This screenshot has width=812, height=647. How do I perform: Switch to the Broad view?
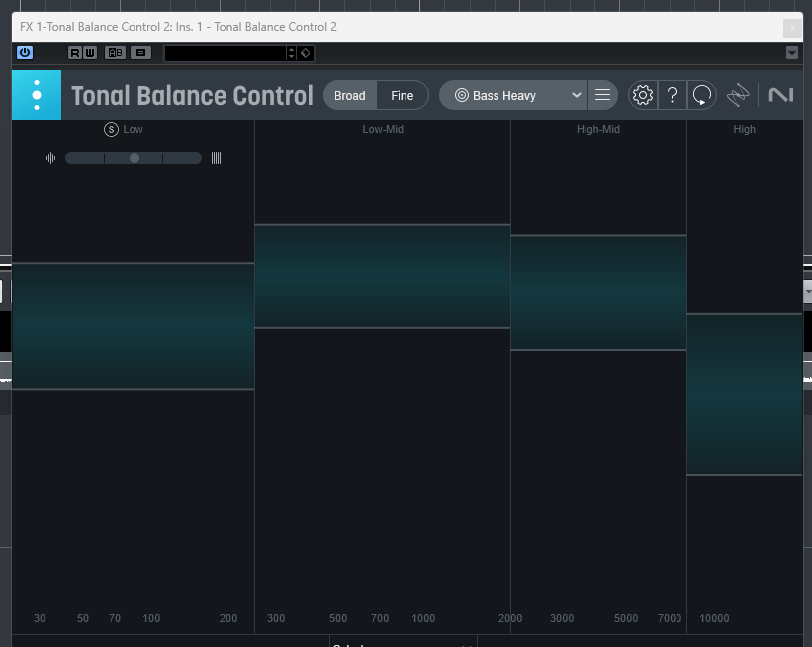349,95
